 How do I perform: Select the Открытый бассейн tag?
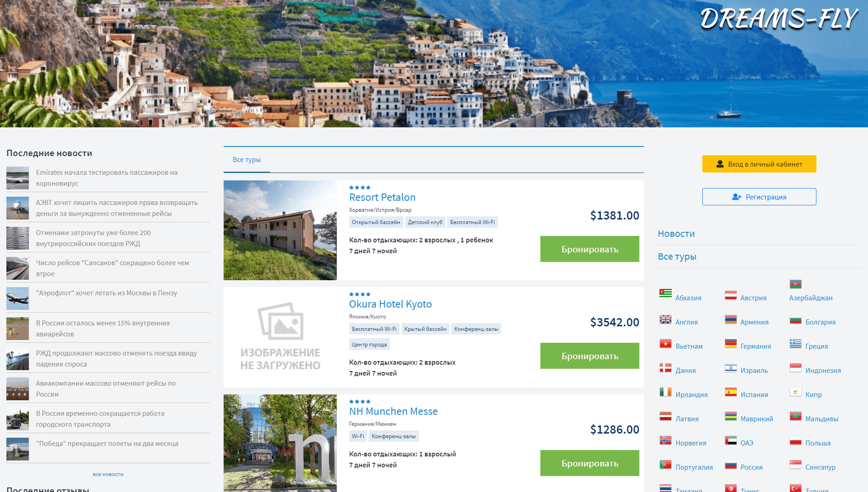pos(376,222)
